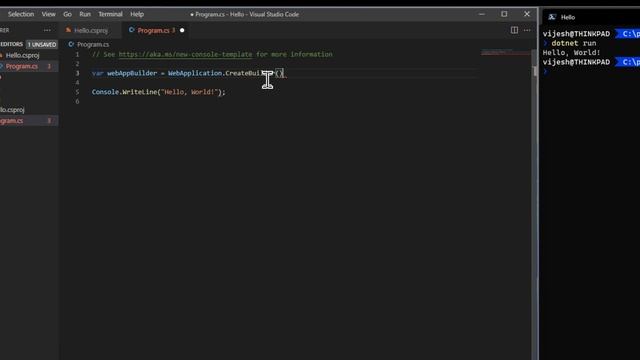Click on the WebApplication identifier
This screenshot has width=640, height=360.
pyautogui.click(x=195, y=73)
